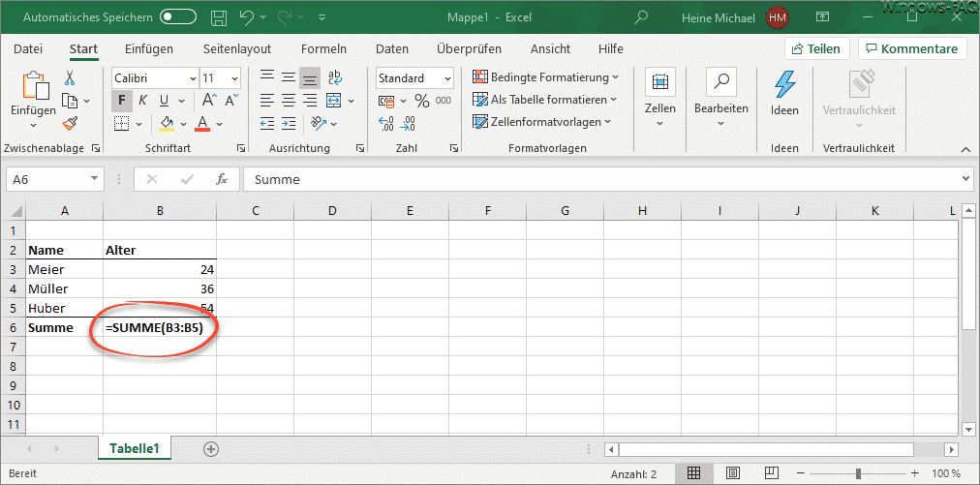The width and height of the screenshot is (980, 485).
Task: Open the search magnifier in title bar
Action: (x=640, y=17)
